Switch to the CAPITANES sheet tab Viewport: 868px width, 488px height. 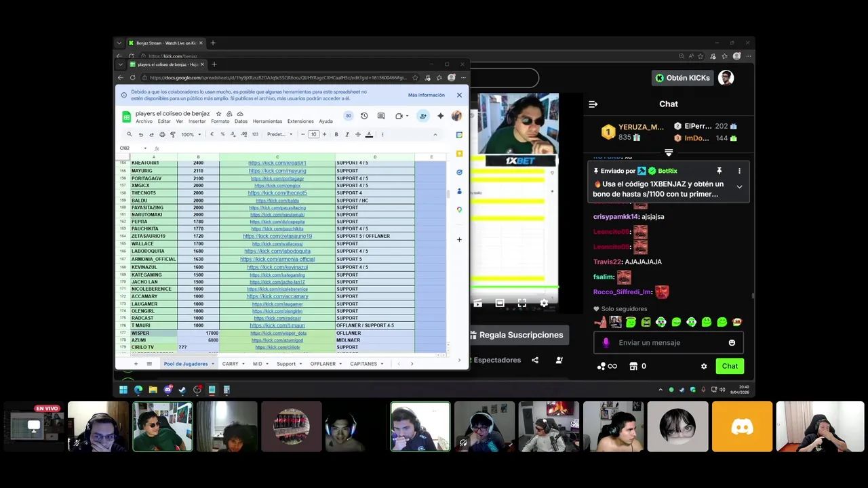point(363,364)
